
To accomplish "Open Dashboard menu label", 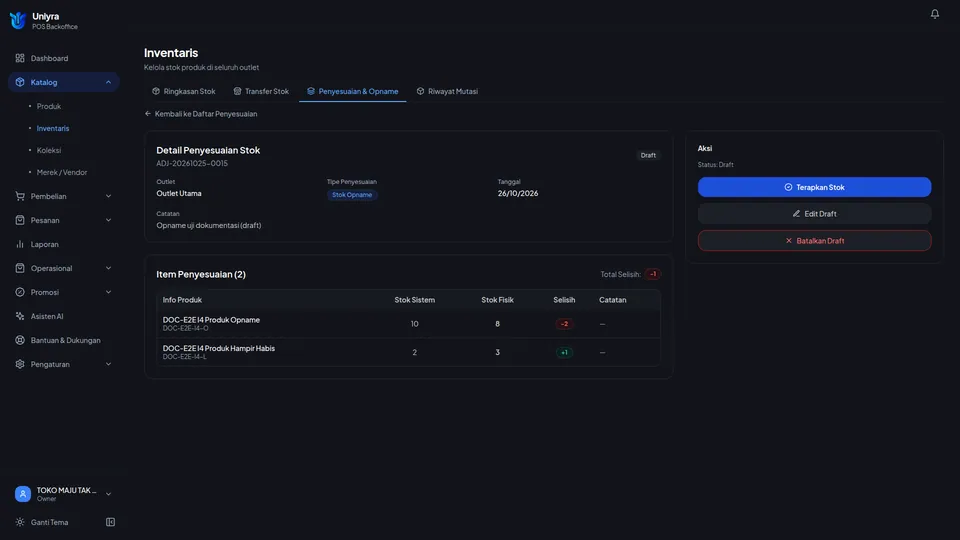I will pos(50,58).
